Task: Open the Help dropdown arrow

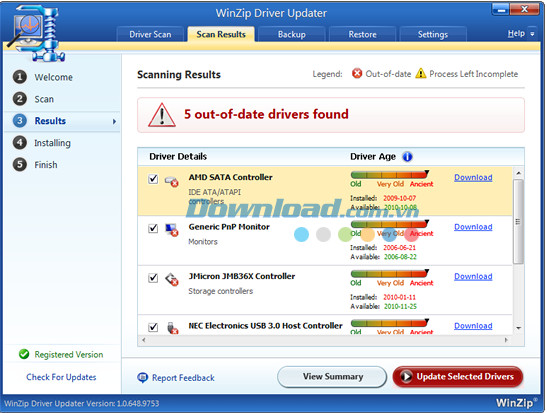Action: [x=532, y=34]
